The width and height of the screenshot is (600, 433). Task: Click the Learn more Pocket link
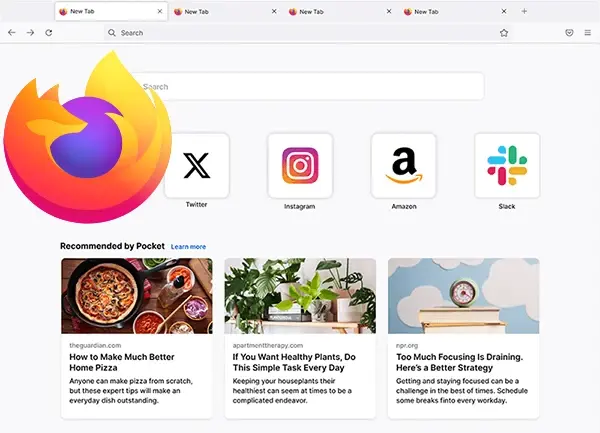click(x=188, y=247)
